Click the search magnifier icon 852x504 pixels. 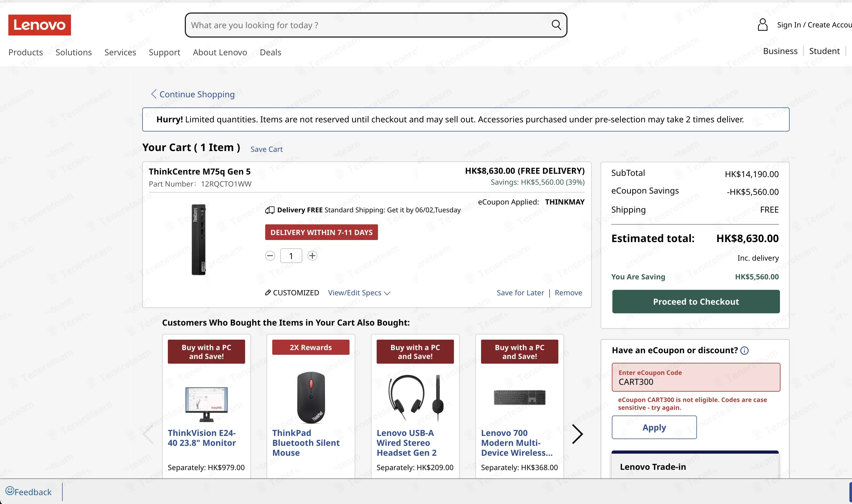[556, 25]
